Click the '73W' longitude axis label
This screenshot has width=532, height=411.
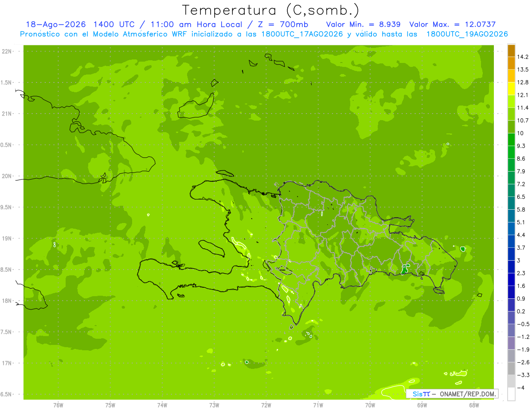click(214, 405)
